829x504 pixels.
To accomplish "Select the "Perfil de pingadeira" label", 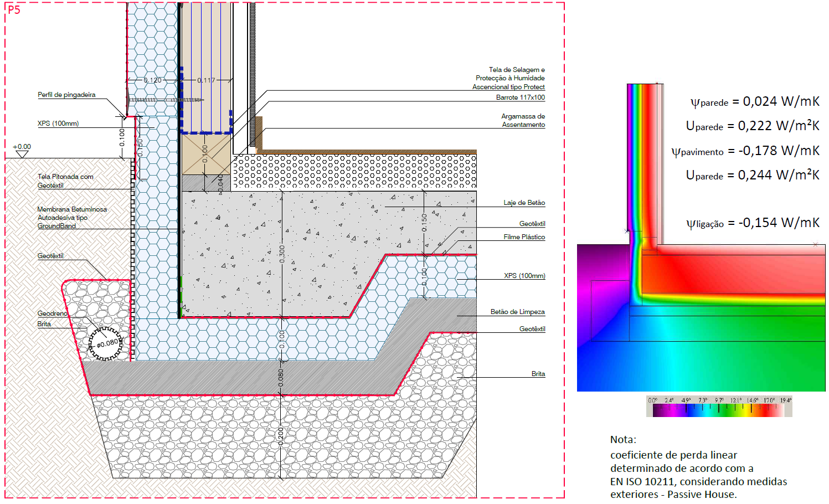I will pyautogui.click(x=66, y=95).
